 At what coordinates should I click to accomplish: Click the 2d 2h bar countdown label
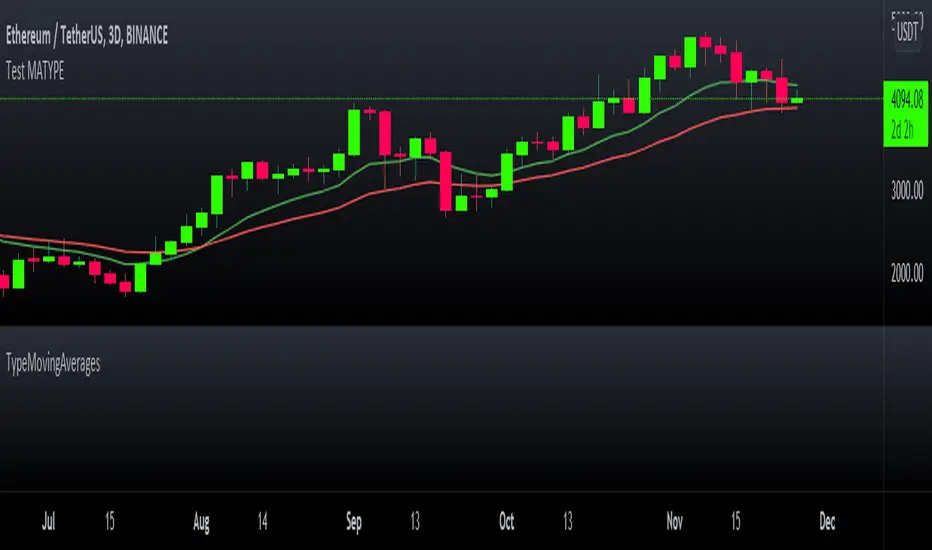(903, 130)
